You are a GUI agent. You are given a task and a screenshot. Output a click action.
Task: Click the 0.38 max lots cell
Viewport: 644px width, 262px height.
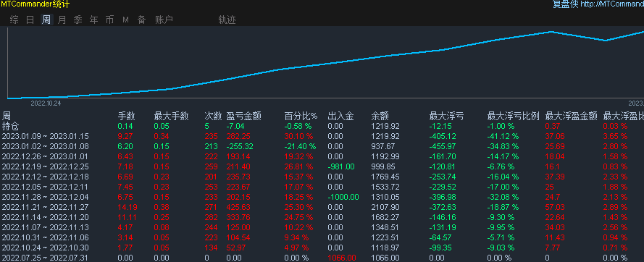(162, 208)
